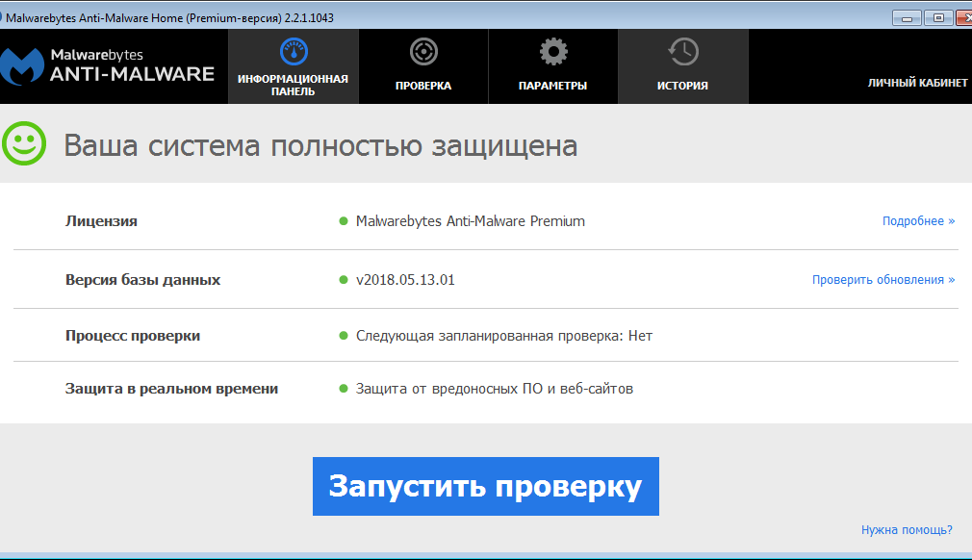
Task: Click Следующая запланированная проверка: Нет text
Action: click(504, 336)
